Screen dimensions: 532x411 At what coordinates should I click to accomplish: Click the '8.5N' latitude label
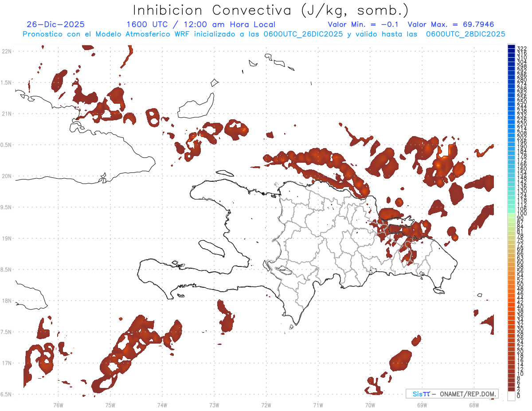pyautogui.click(x=6, y=270)
